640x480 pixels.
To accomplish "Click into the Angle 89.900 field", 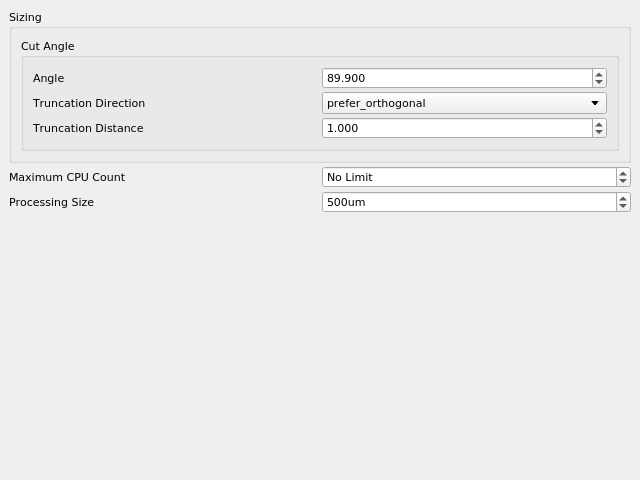I will tap(457, 78).
